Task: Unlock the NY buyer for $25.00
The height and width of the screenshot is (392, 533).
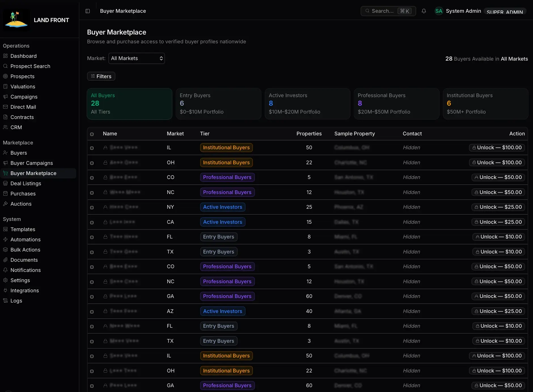Action: click(x=498, y=207)
